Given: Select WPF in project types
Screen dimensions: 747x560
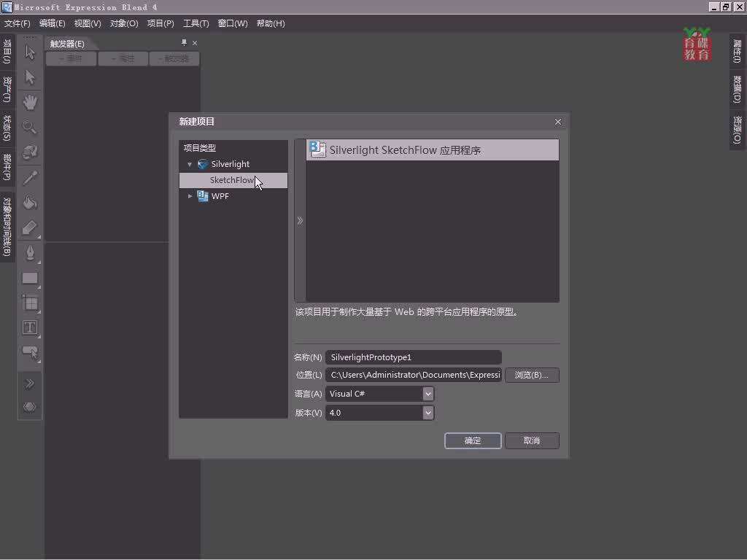Looking at the screenshot, I should pos(220,196).
